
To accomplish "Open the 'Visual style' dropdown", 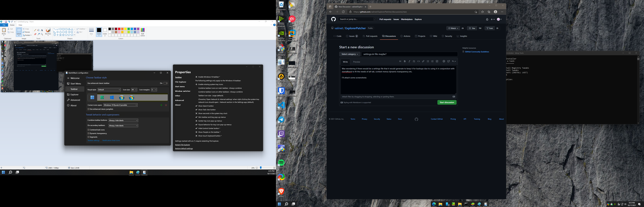I will [x=109, y=90].
